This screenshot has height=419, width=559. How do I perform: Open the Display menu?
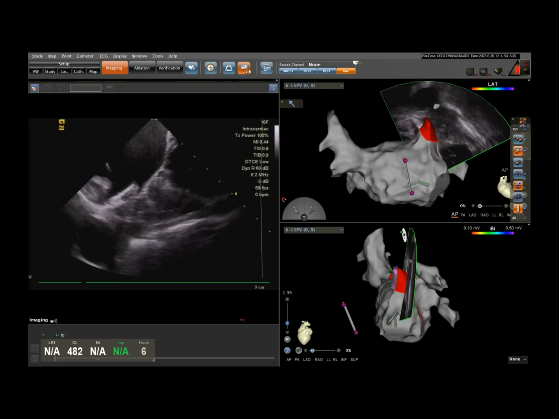tap(120, 56)
